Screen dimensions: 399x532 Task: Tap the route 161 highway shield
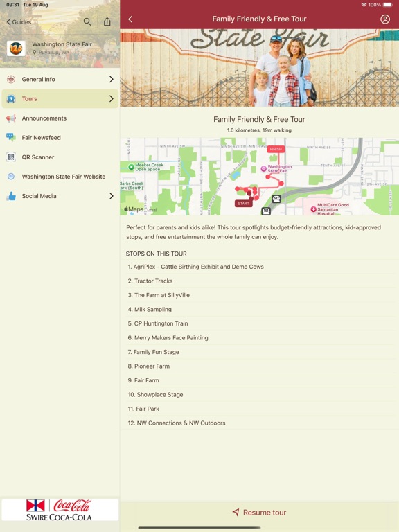tap(266, 211)
